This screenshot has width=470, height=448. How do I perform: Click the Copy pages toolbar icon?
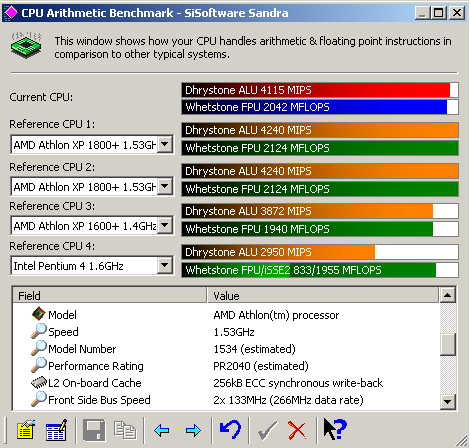click(125, 430)
